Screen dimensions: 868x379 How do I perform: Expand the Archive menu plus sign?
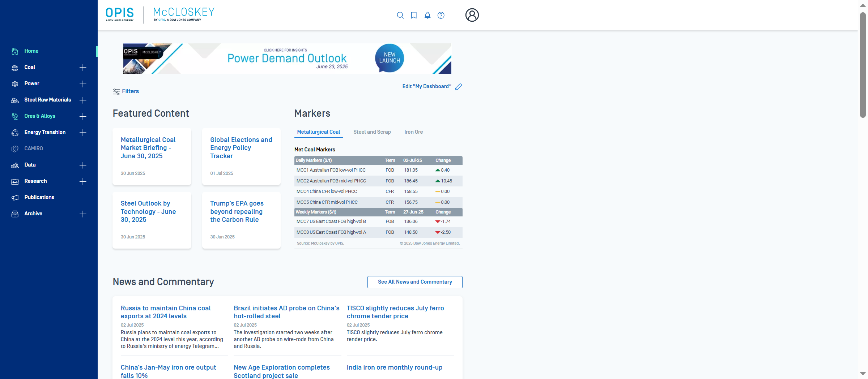tap(83, 214)
